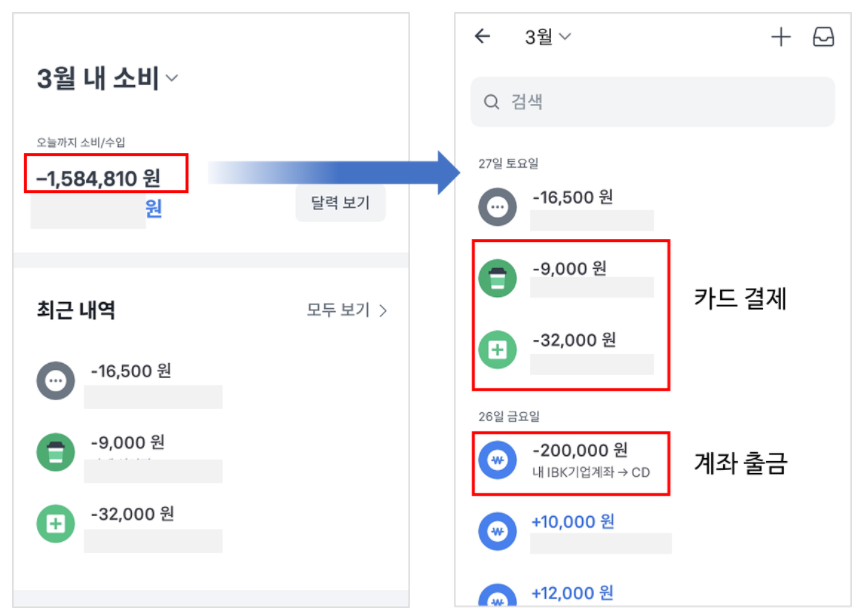Click the green medical plus icon in 27일 list
This screenshot has width=864, height=613.
coord(498,349)
